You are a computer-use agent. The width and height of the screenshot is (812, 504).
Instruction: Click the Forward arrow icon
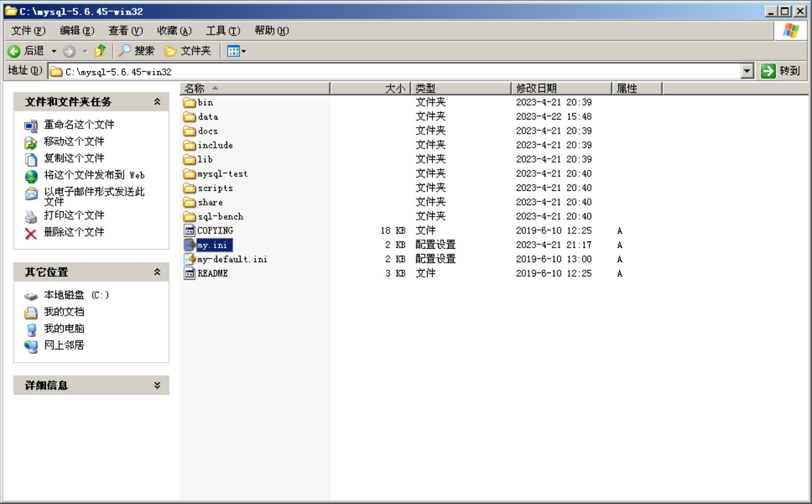pos(69,51)
